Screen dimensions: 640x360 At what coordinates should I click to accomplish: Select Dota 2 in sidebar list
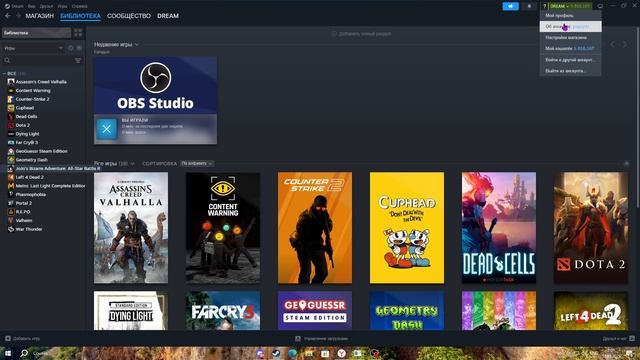pyautogui.click(x=22, y=125)
